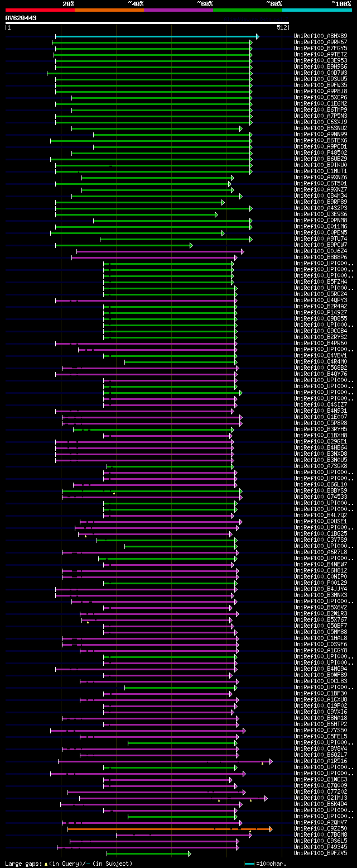Select the UniRef100_Q2IMJ3 entry
The width and height of the screenshot is (357, 868).
[x=320, y=798]
